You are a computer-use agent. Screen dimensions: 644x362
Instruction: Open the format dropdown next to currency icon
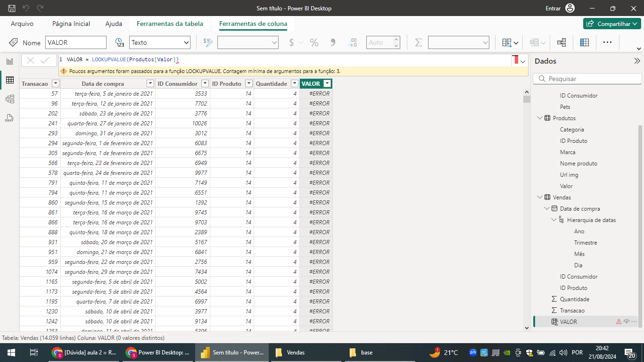[248, 42]
